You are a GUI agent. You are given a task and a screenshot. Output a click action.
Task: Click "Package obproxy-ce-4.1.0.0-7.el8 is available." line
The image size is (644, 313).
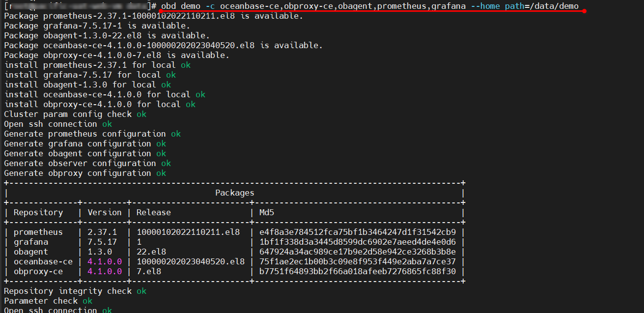point(116,55)
